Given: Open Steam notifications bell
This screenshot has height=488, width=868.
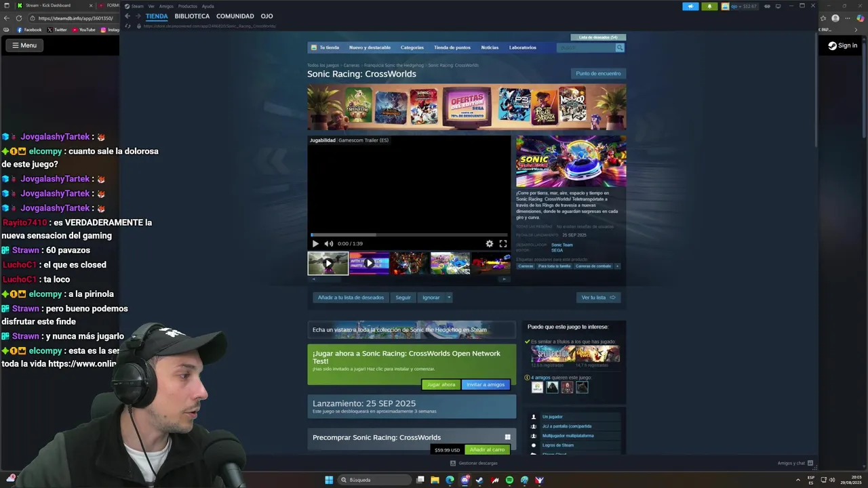Looking at the screenshot, I should tap(709, 6).
